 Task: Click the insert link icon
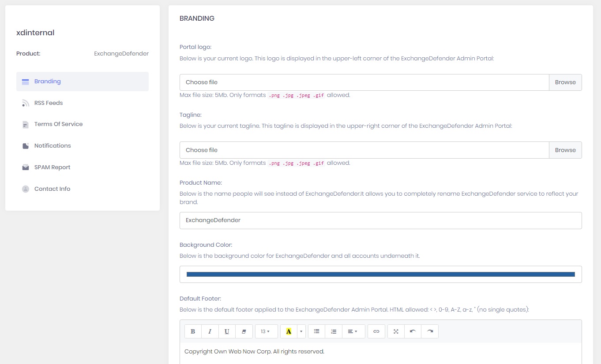[376, 331]
